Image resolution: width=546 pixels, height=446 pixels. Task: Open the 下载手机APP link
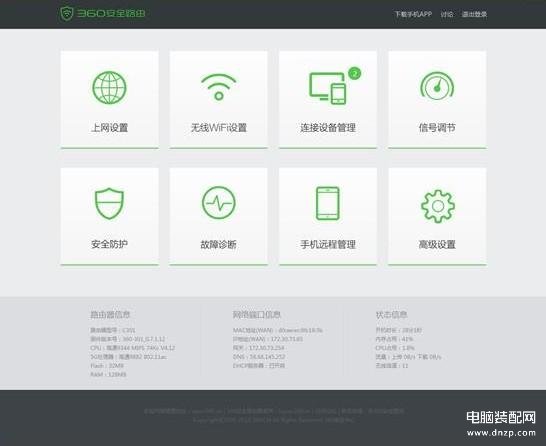[x=413, y=14]
